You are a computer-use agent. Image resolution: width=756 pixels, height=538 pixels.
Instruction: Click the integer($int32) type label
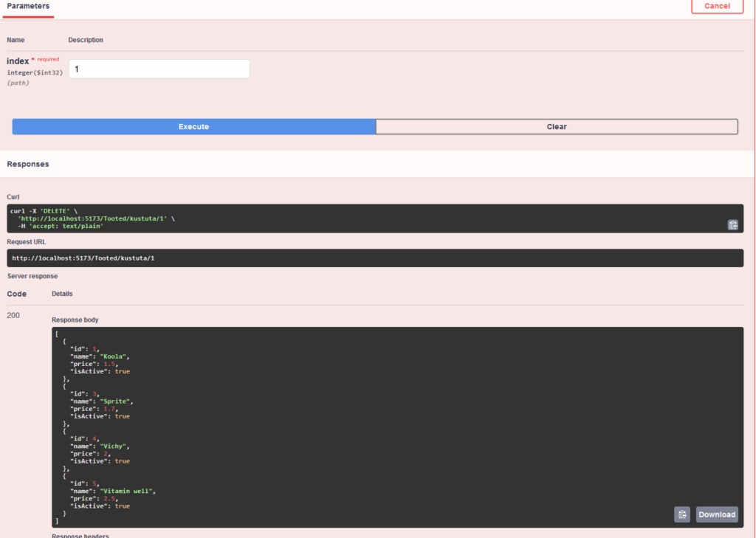point(35,73)
